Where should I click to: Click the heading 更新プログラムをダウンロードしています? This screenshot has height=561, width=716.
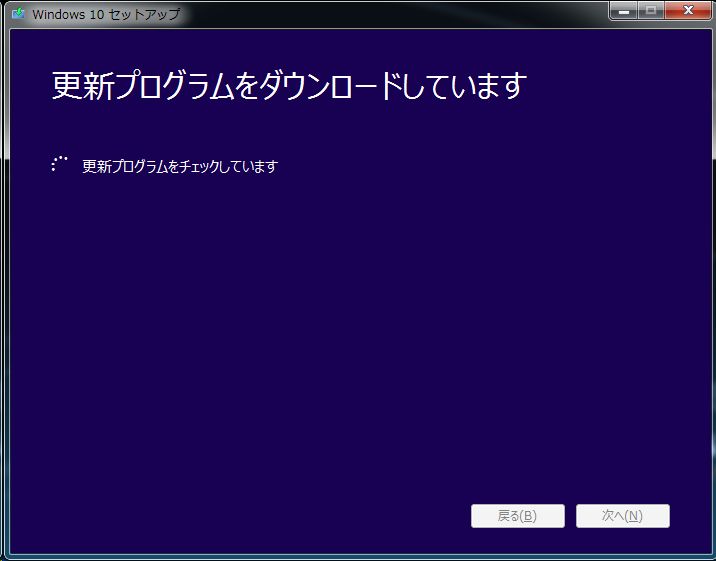(x=290, y=86)
